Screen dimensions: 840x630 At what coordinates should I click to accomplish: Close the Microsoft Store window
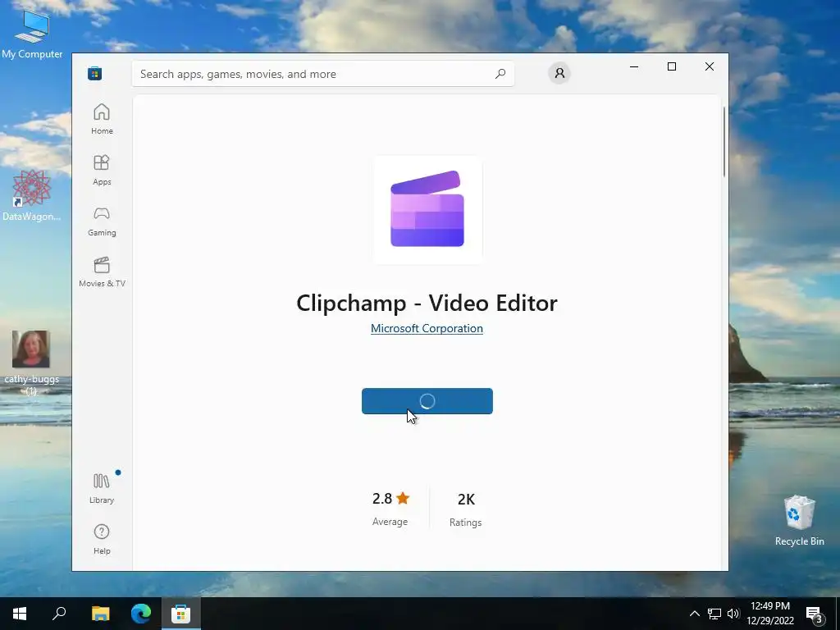point(710,67)
